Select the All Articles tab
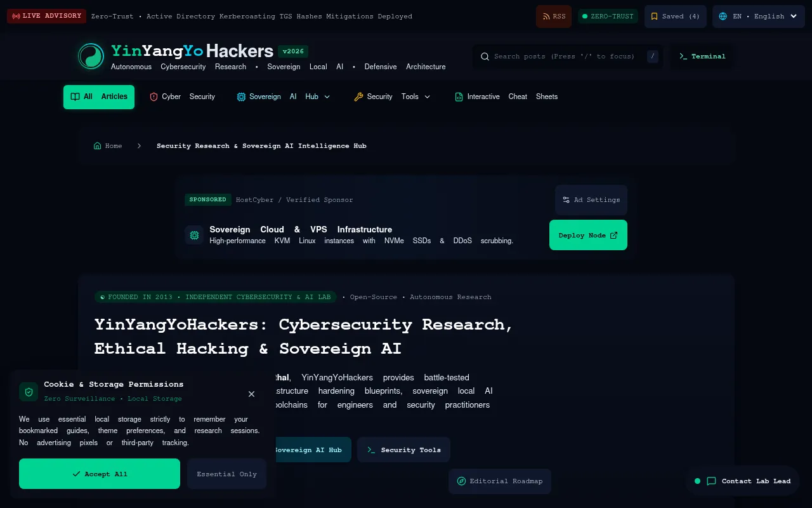Image resolution: width=812 pixels, height=508 pixels. click(99, 97)
